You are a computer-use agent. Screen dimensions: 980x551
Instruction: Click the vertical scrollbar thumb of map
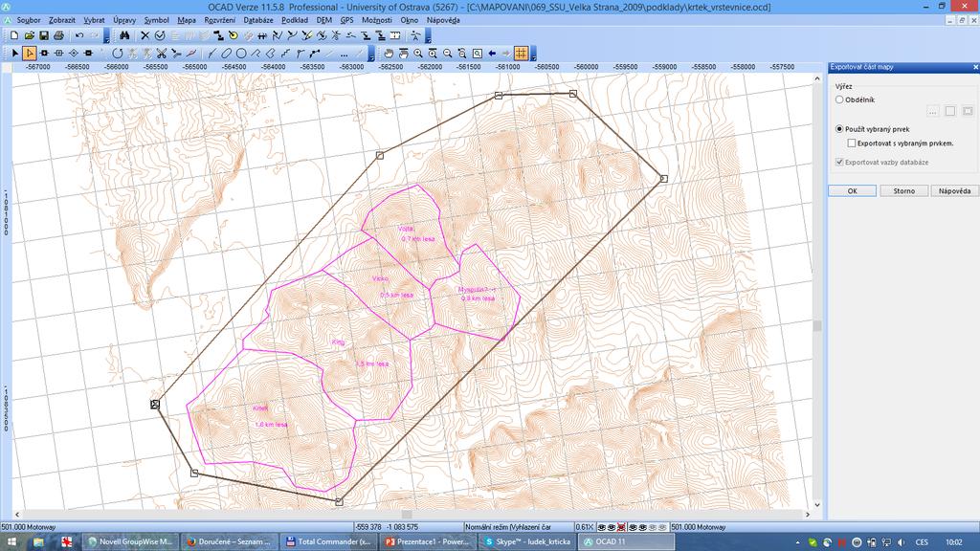(x=817, y=325)
